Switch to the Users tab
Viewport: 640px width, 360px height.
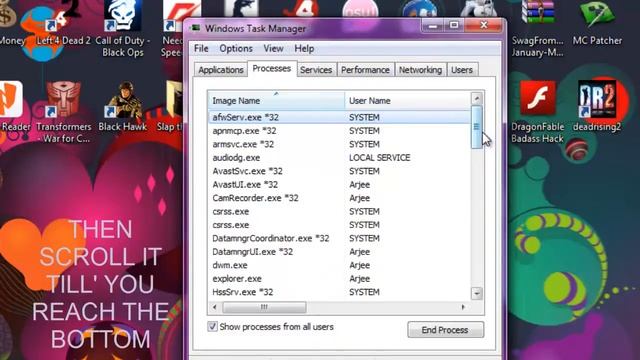tap(462, 70)
